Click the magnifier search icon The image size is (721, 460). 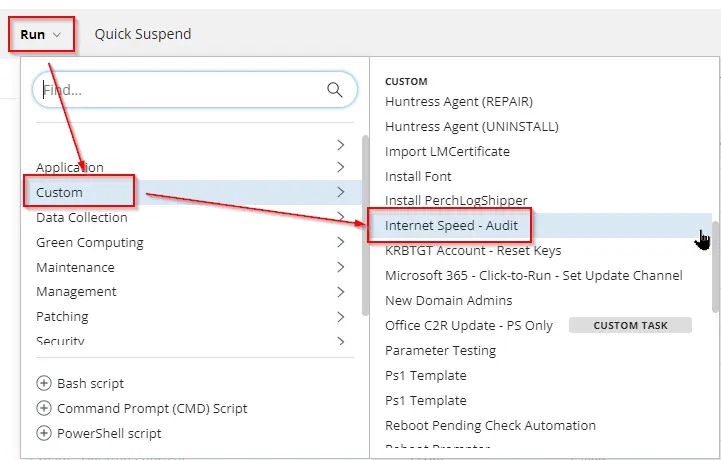(335, 90)
